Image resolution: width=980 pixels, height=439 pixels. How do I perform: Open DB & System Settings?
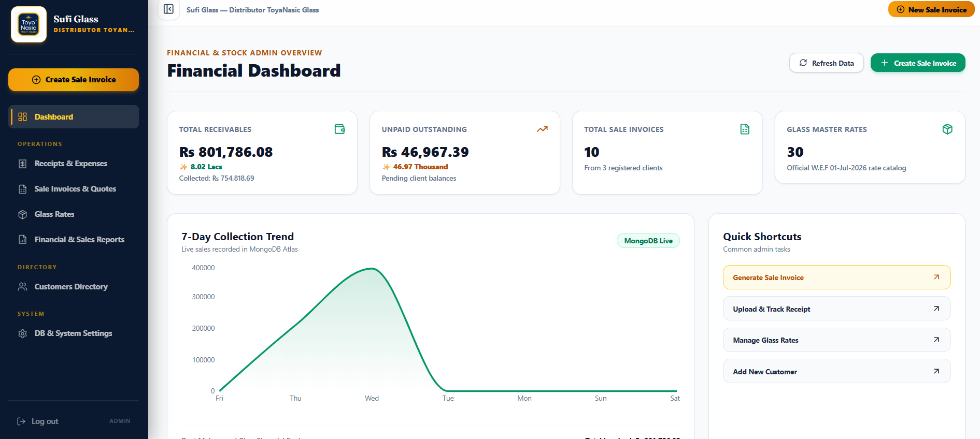coord(74,333)
